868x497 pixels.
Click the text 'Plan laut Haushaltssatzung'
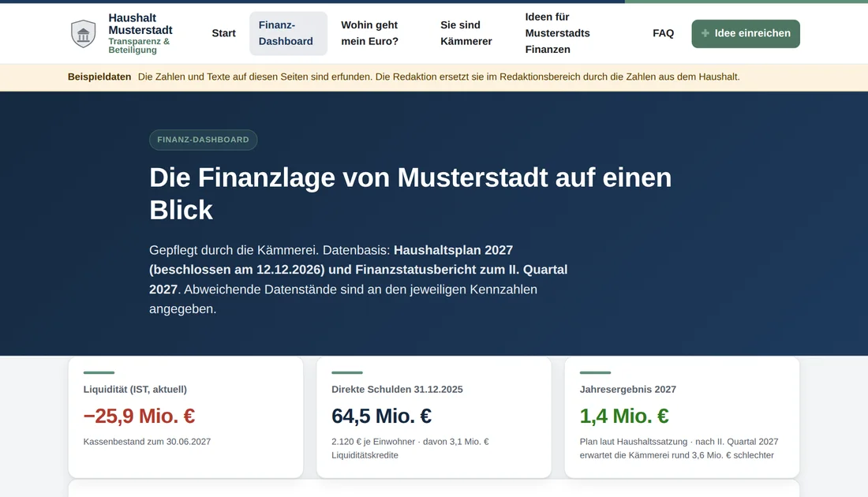[x=634, y=442]
